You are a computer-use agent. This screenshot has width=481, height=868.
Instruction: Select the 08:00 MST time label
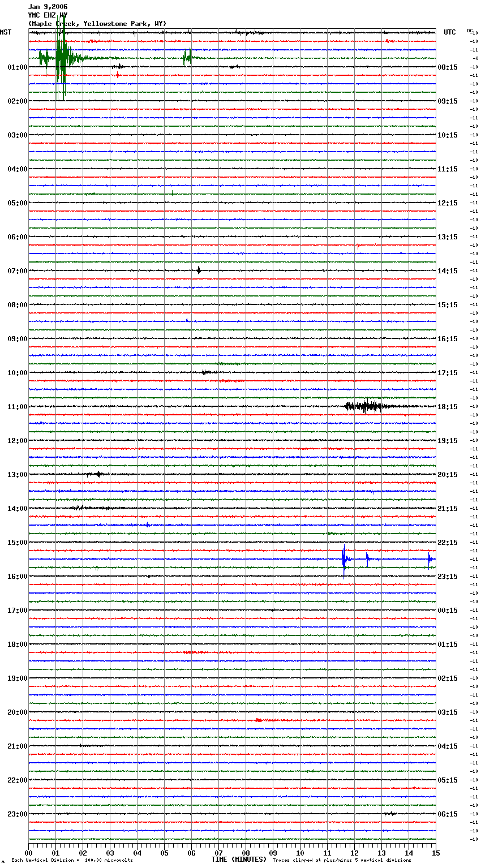18,305
